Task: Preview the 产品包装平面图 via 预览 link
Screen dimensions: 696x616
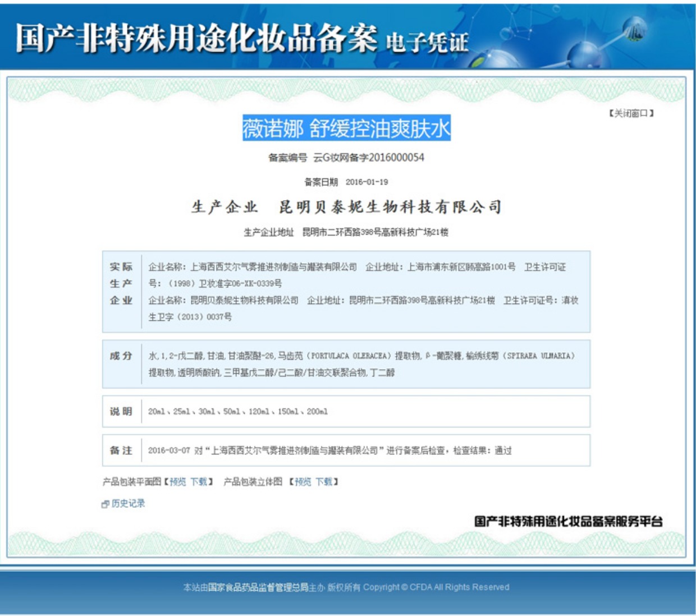Action: pyautogui.click(x=178, y=481)
